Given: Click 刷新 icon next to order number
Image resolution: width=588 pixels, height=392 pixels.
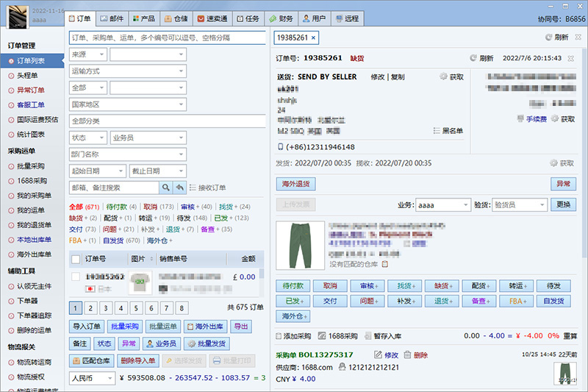Looking at the screenshot, I should 473,58.
